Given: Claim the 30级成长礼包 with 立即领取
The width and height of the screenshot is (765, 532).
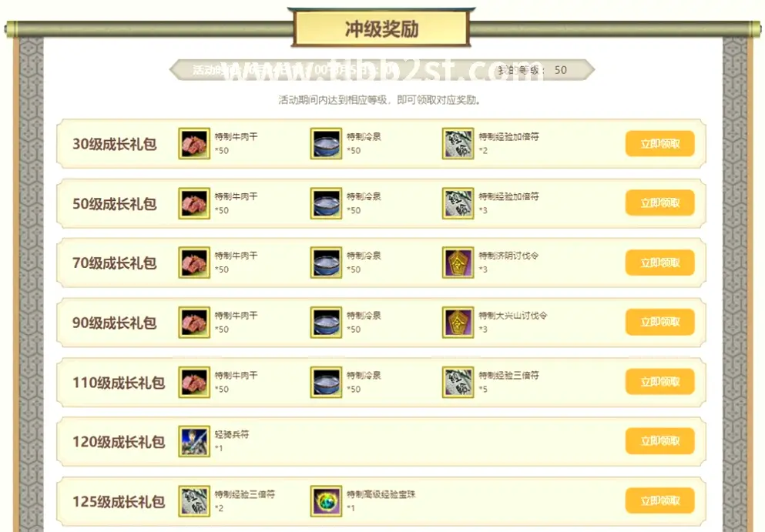Looking at the screenshot, I should click(659, 143).
